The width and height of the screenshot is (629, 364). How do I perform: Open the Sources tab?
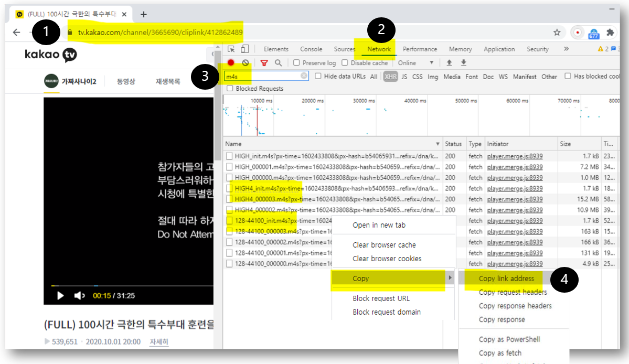point(345,49)
